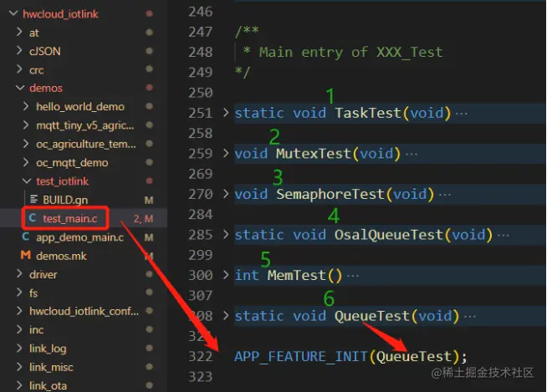Select the link_log folder
This screenshot has width=547, height=392.
coord(48,349)
